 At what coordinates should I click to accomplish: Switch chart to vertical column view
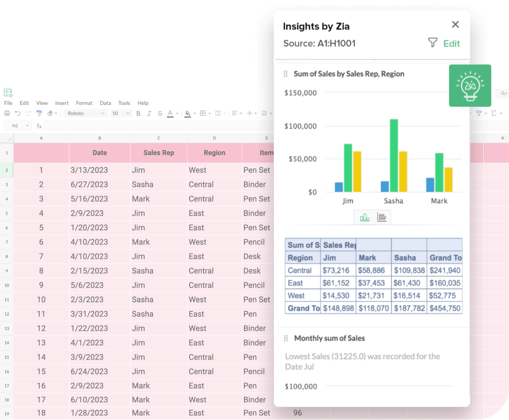point(364,217)
